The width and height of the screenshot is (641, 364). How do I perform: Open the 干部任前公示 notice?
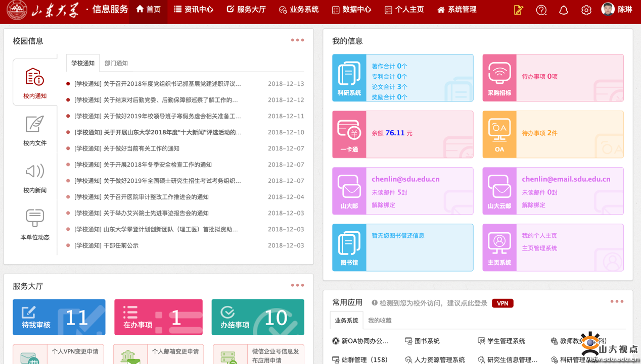(106, 245)
